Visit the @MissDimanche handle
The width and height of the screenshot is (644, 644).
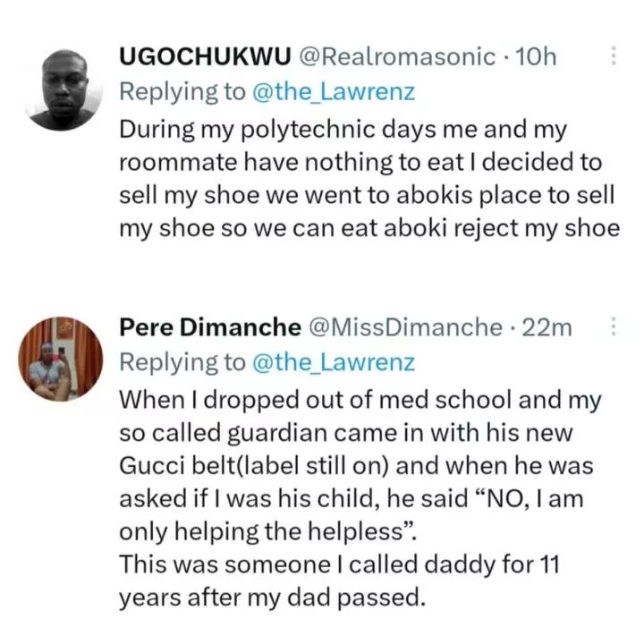click(x=405, y=327)
